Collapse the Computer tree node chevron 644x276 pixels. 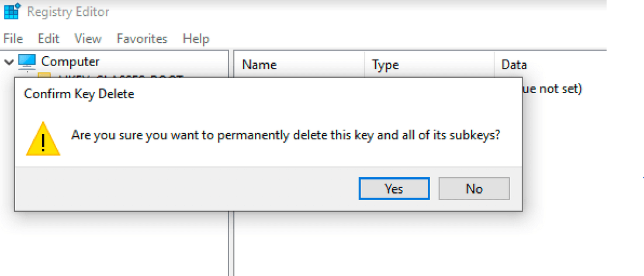(9, 62)
